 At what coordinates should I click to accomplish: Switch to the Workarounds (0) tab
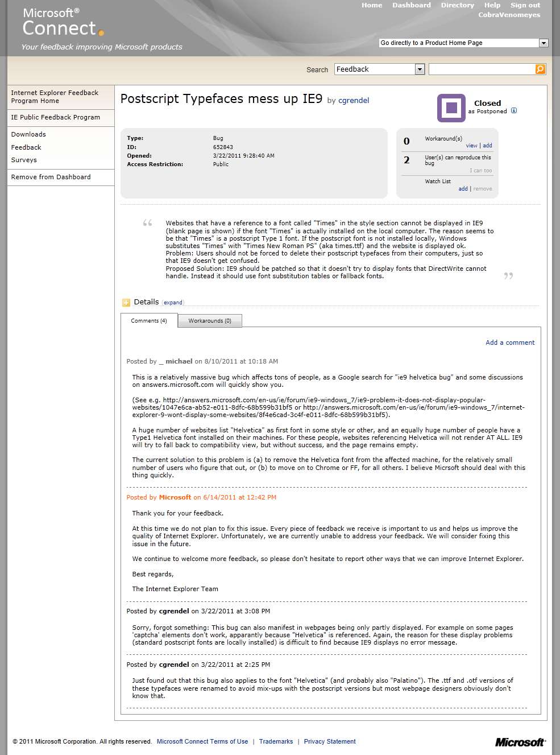[x=210, y=321]
